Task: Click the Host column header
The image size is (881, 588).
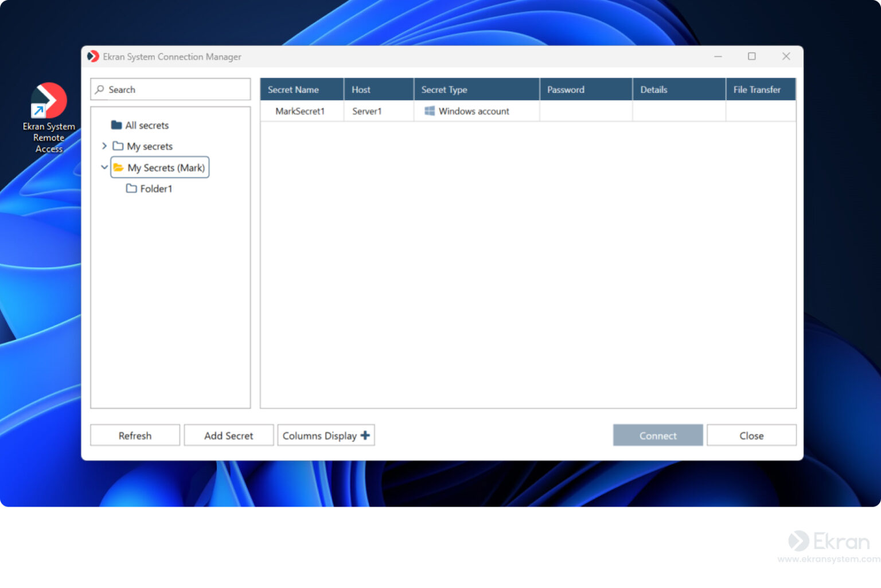Action: (361, 89)
